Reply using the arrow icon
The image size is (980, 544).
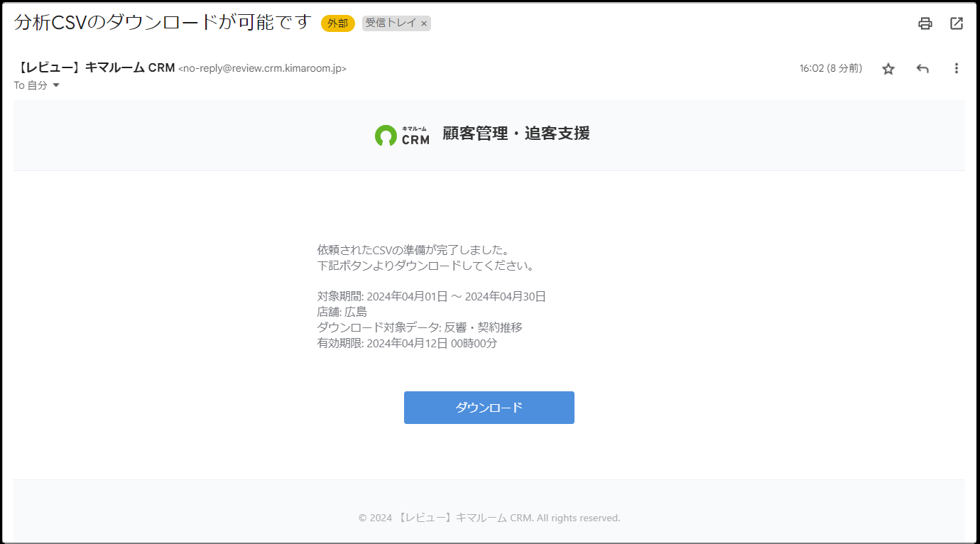922,69
